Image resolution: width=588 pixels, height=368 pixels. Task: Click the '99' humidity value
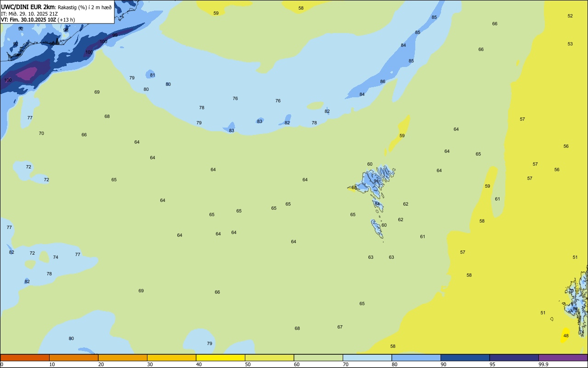[x=115, y=35]
